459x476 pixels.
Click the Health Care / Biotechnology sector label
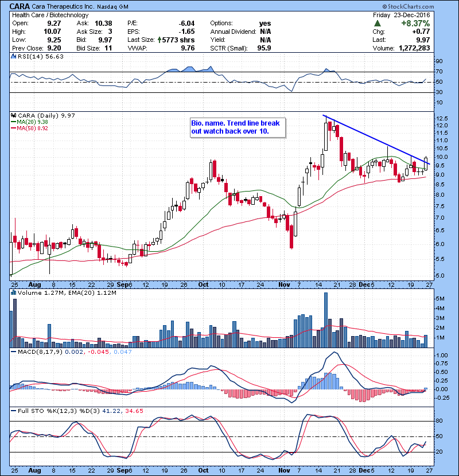click(x=50, y=15)
